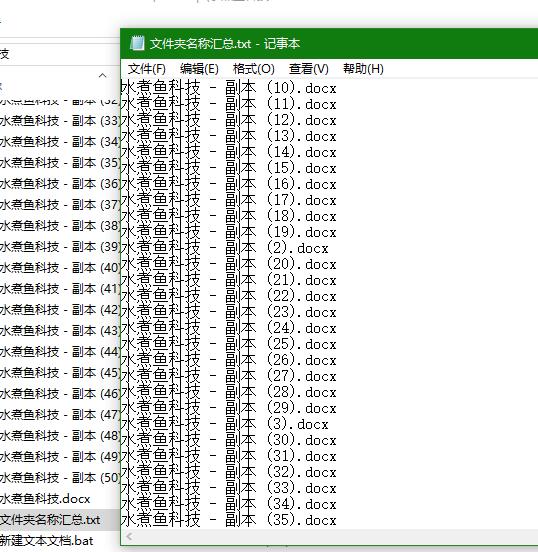
Task: Select file 水煮鱼科技 - 副本 (36) in Explorer
Action: pyautogui.click(x=60, y=184)
